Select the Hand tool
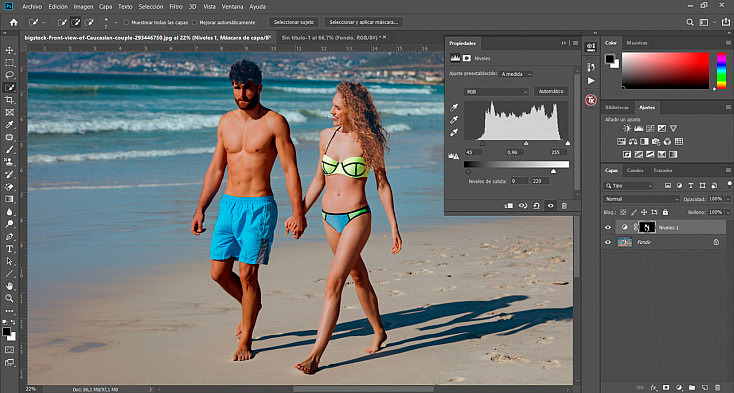Viewport: 734px width, 393px height. click(9, 286)
